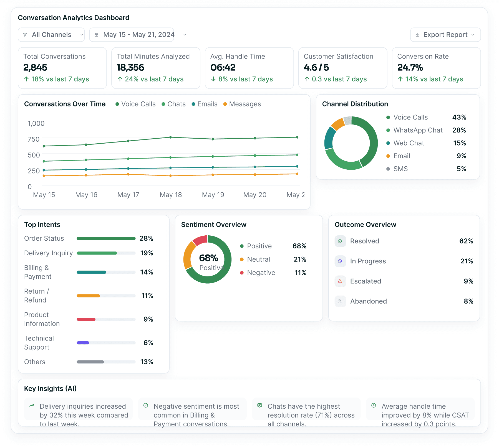
Task: Click the Conversion Rate value 24.7%
Action: [410, 67]
